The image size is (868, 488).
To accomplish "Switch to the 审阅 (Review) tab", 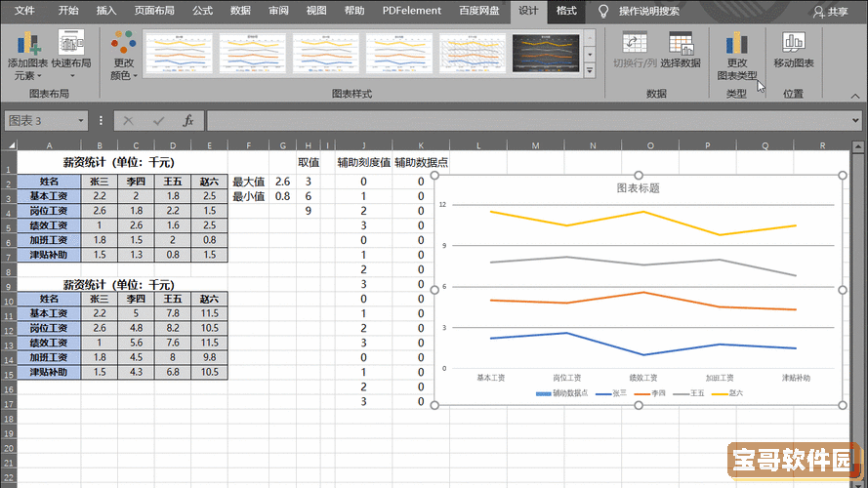I will tap(278, 11).
